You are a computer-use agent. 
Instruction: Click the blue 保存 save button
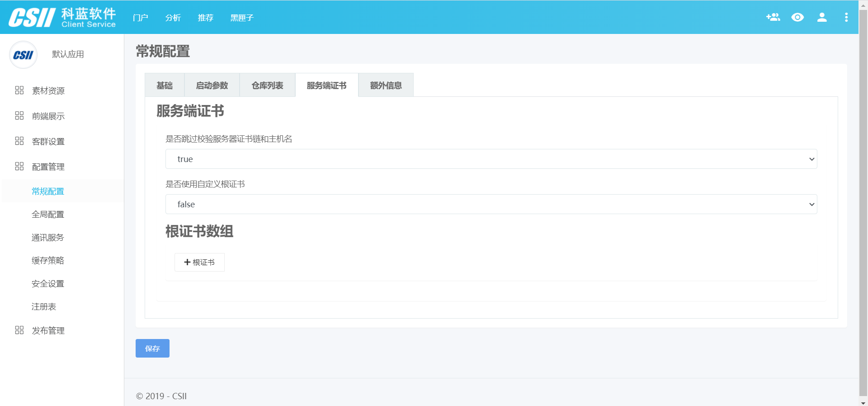coord(152,348)
